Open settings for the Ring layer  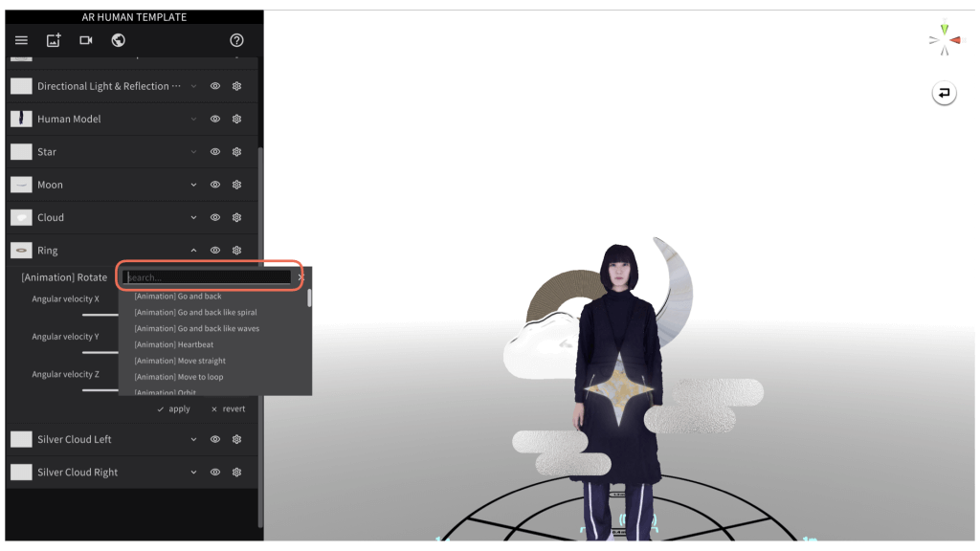tap(236, 250)
